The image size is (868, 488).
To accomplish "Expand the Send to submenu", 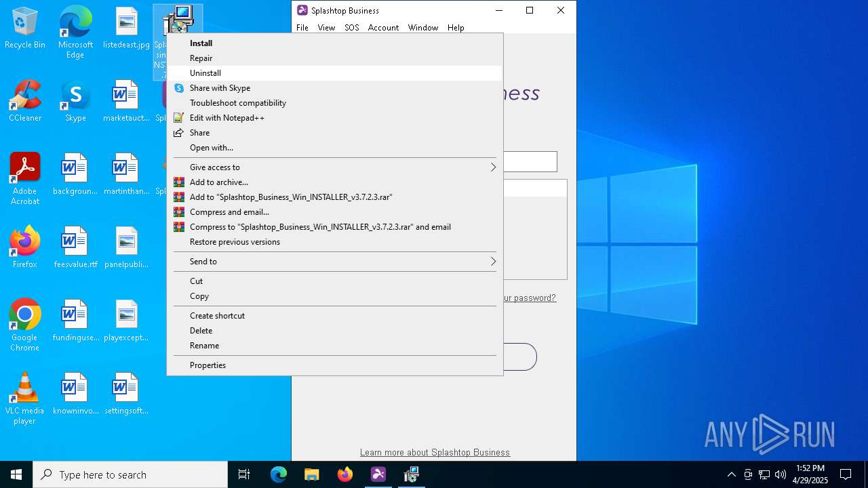I will tap(334, 262).
